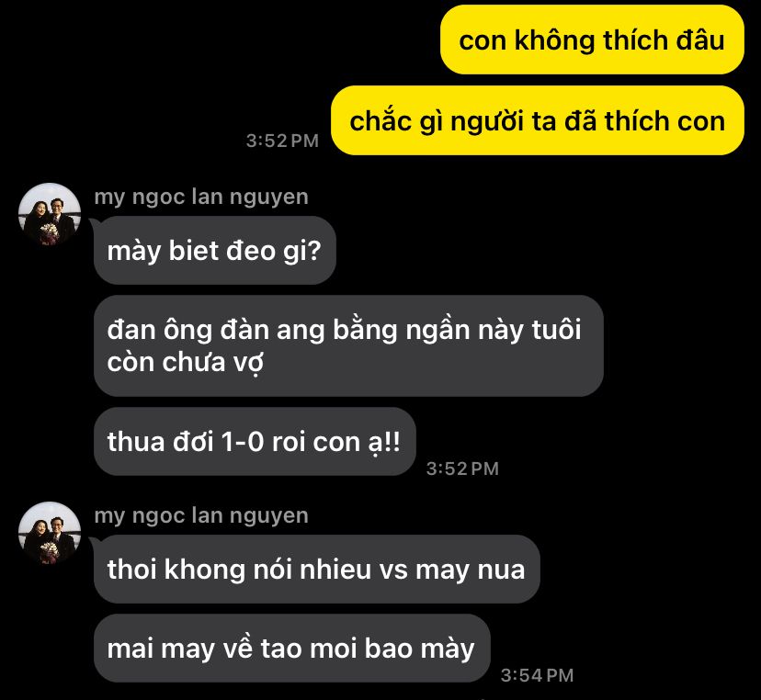Select the 'thua đơi 1-0 roi con ạ!!' bubble
The width and height of the screenshot is (761, 700).
255,442
